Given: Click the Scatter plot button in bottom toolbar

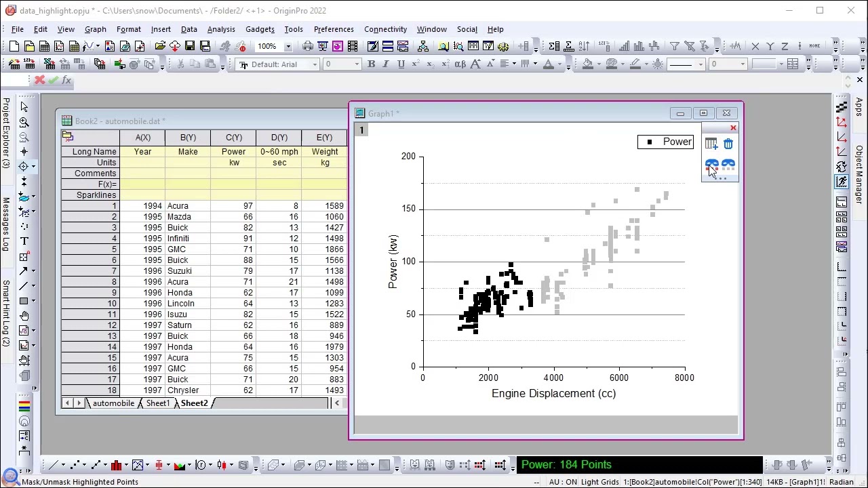Looking at the screenshot, I should pos(75,465).
